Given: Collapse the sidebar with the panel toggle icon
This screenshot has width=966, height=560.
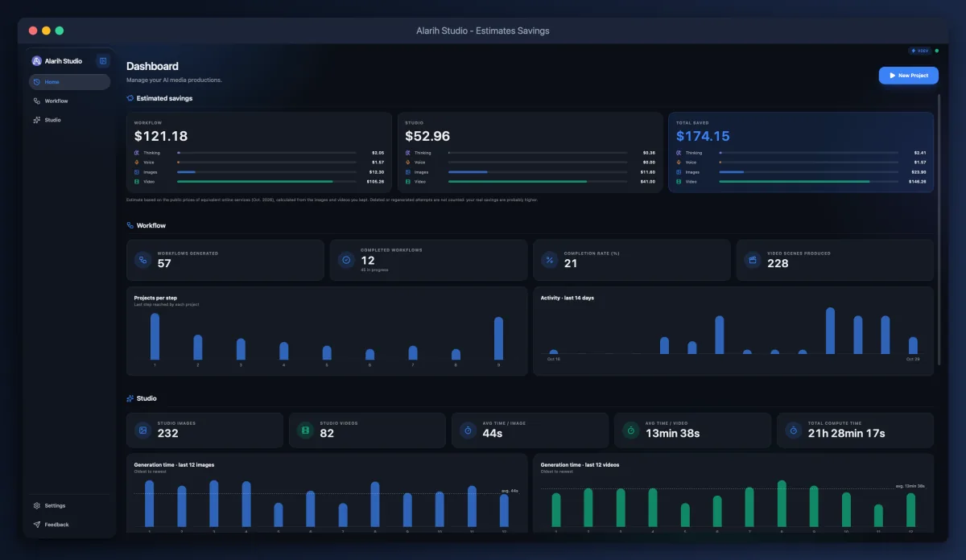Looking at the screenshot, I should click(x=102, y=61).
